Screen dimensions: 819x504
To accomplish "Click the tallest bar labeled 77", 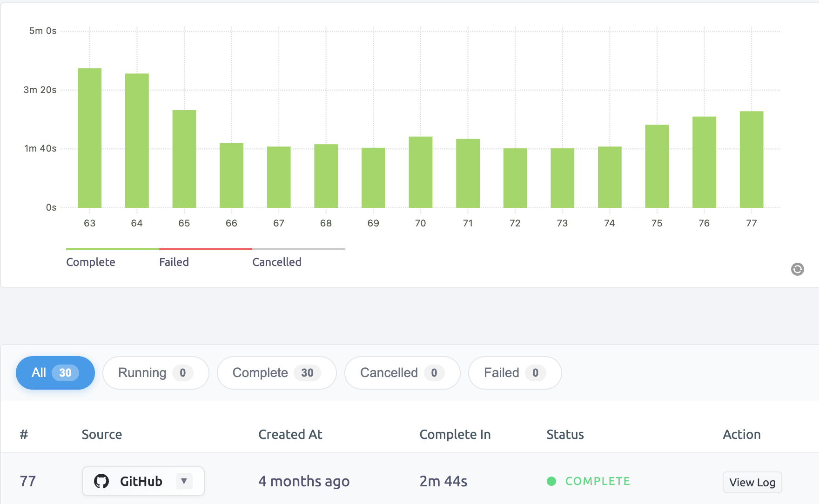I will pyautogui.click(x=751, y=158).
